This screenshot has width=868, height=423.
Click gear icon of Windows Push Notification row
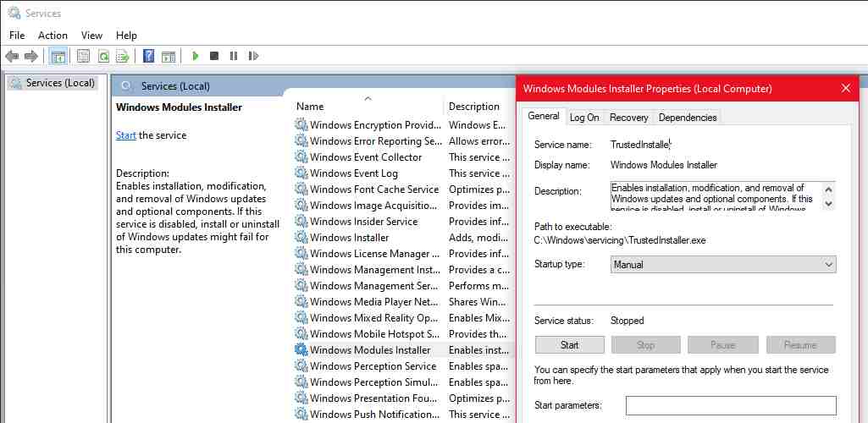(301, 414)
